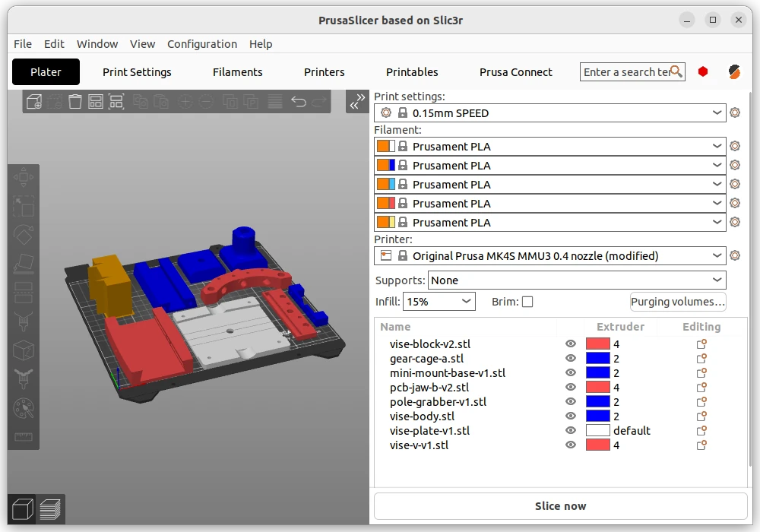The image size is (760, 532).
Task: Click the variable layer height lines icon
Action: 275,102
